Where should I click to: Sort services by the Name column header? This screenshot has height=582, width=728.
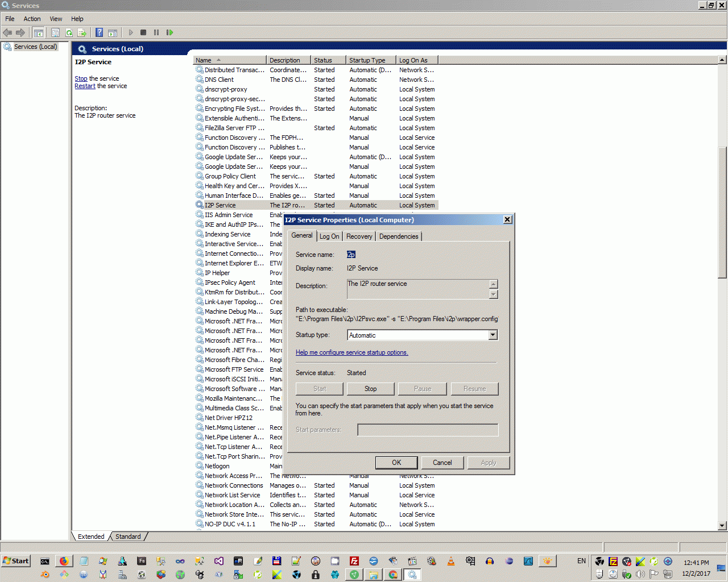click(230, 60)
